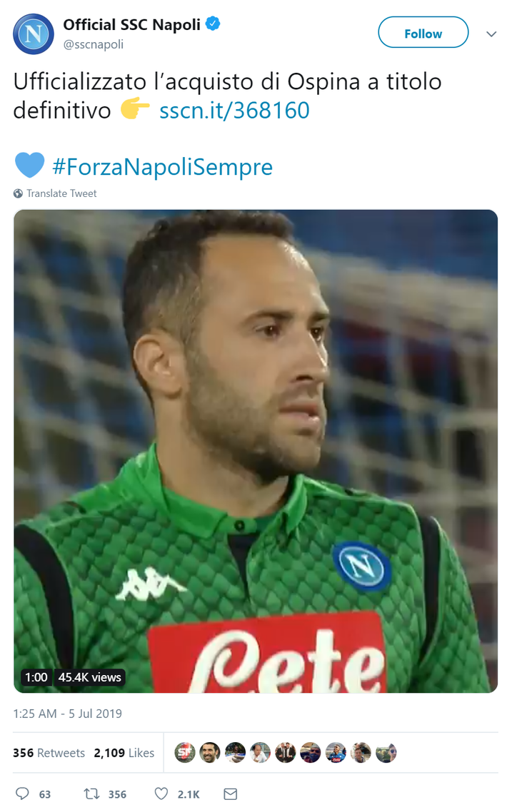This screenshot has height=812, width=507.
Task: Open the last liker avatar in the row
Action: (x=386, y=753)
